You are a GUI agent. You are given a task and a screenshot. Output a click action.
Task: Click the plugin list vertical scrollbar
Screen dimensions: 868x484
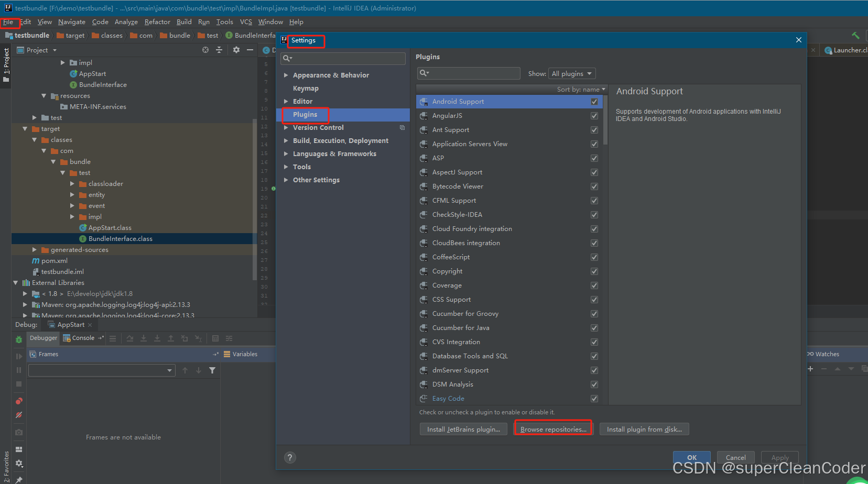pyautogui.click(x=605, y=120)
